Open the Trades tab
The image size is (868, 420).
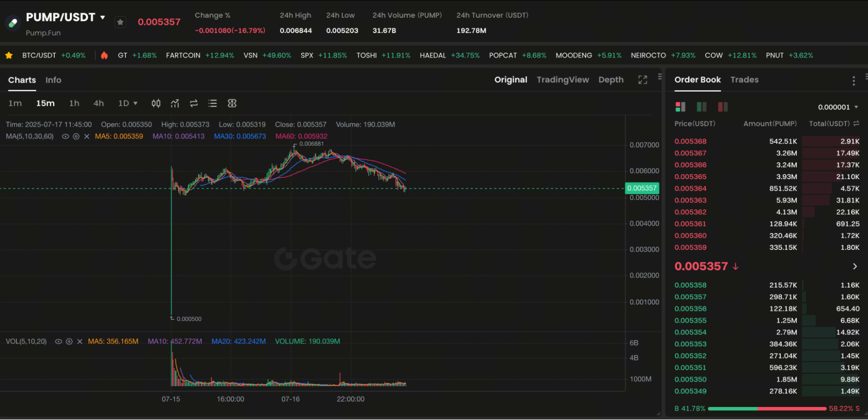[744, 80]
